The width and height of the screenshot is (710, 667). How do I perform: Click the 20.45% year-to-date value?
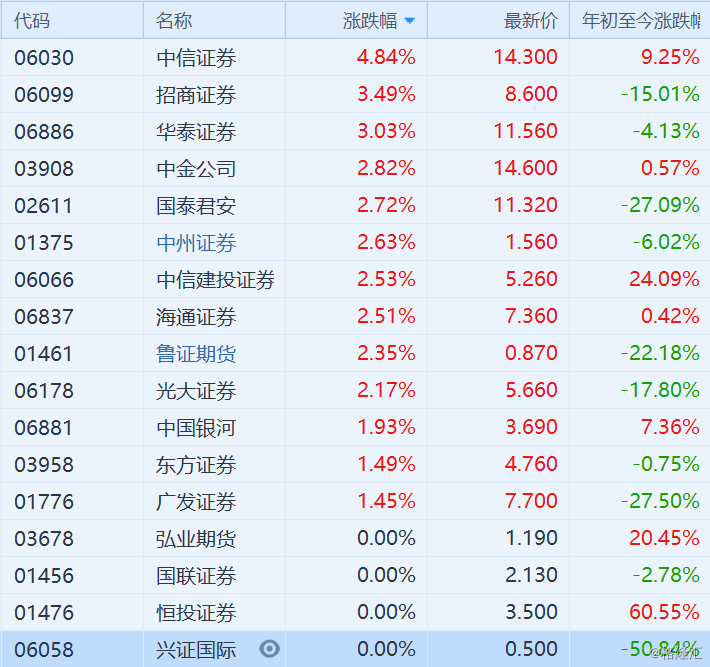click(x=665, y=538)
